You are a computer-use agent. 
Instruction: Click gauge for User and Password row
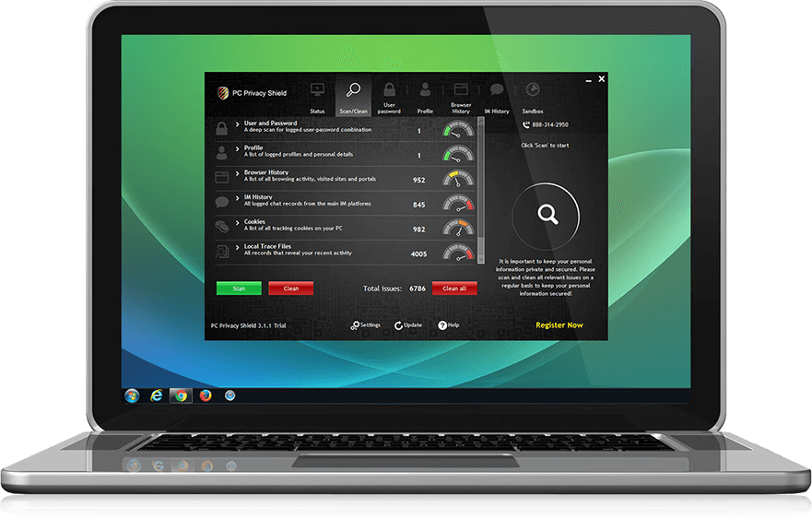458,128
